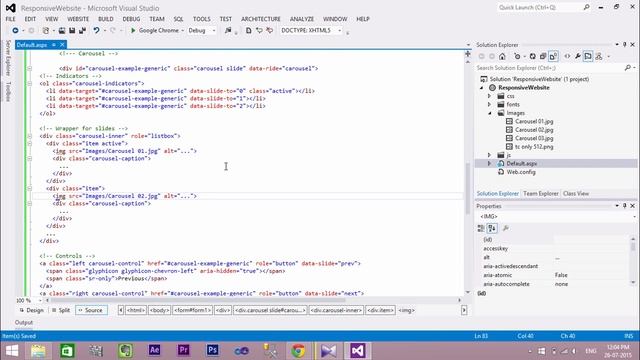Click the View Code icon in Solution Explorer
The width and height of the screenshot is (640, 360).
pyautogui.click(x=567, y=56)
